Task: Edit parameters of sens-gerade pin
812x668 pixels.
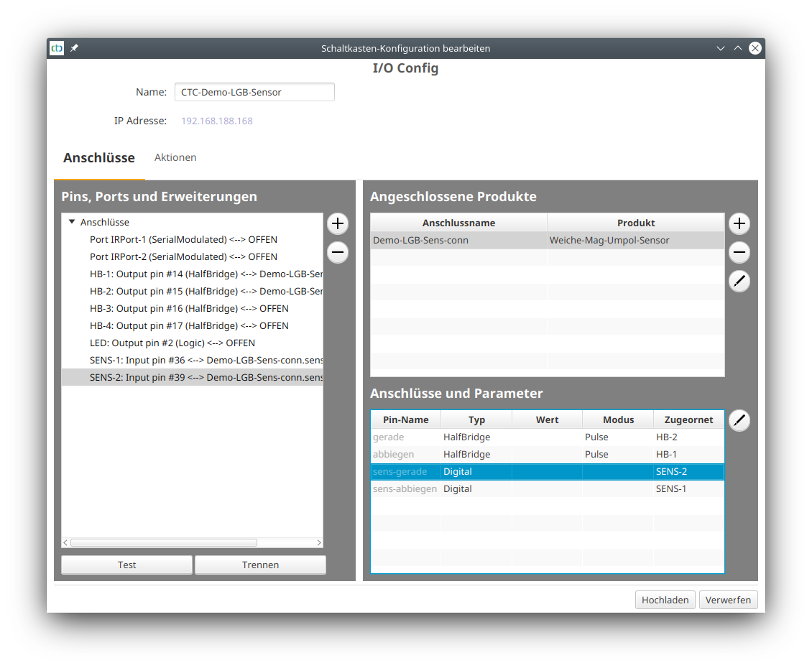Action: point(739,420)
